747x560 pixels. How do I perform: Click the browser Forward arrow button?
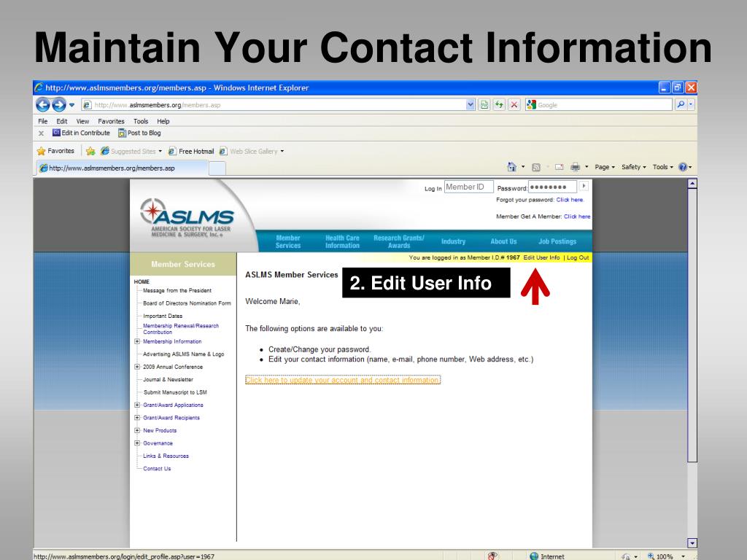[59, 104]
